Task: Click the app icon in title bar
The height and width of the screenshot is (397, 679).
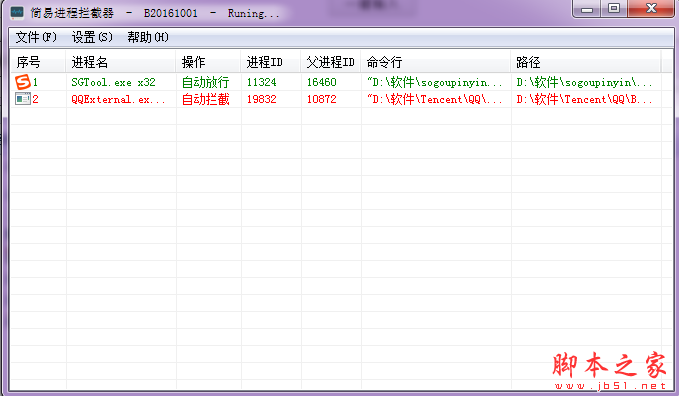Action: (17, 13)
